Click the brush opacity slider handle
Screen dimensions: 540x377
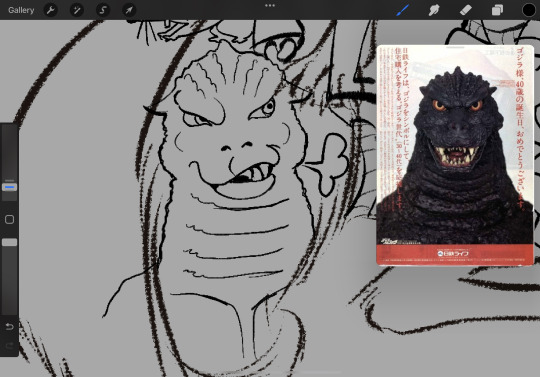click(x=9, y=242)
